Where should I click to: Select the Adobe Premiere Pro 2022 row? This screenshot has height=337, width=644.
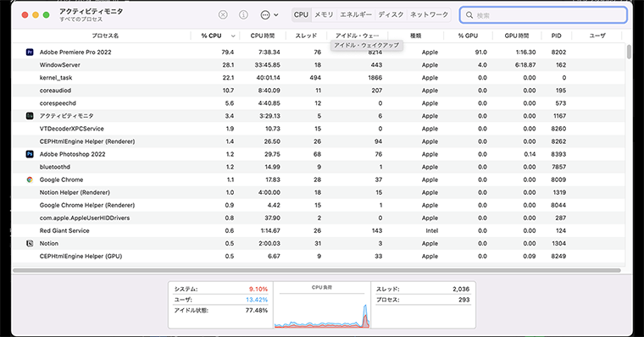pos(319,52)
